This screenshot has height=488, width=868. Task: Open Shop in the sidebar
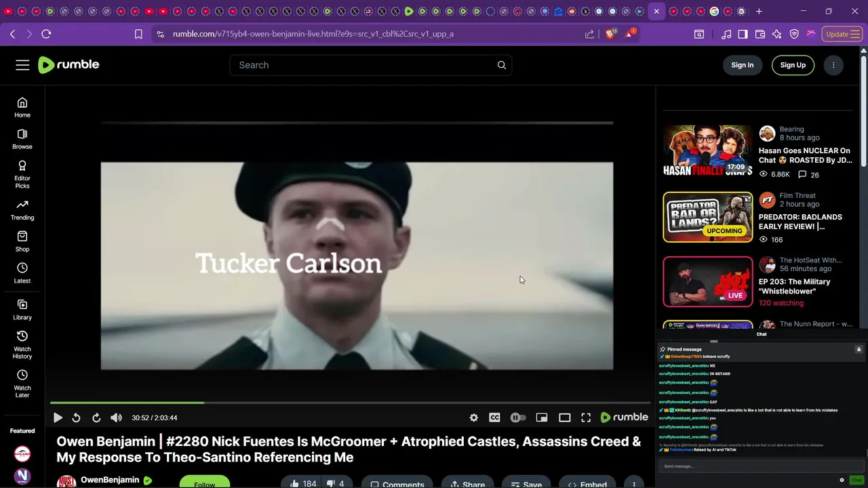click(x=22, y=242)
